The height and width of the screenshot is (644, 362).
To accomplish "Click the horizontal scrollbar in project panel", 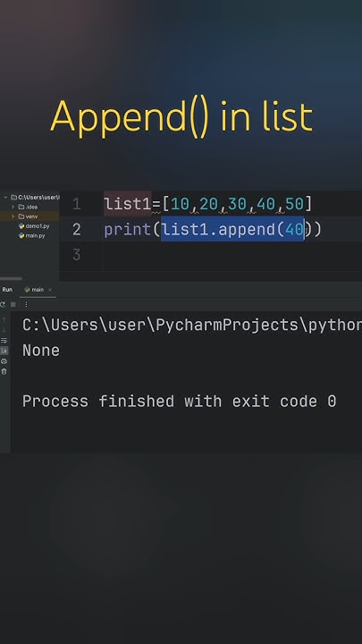I will 11,278.
